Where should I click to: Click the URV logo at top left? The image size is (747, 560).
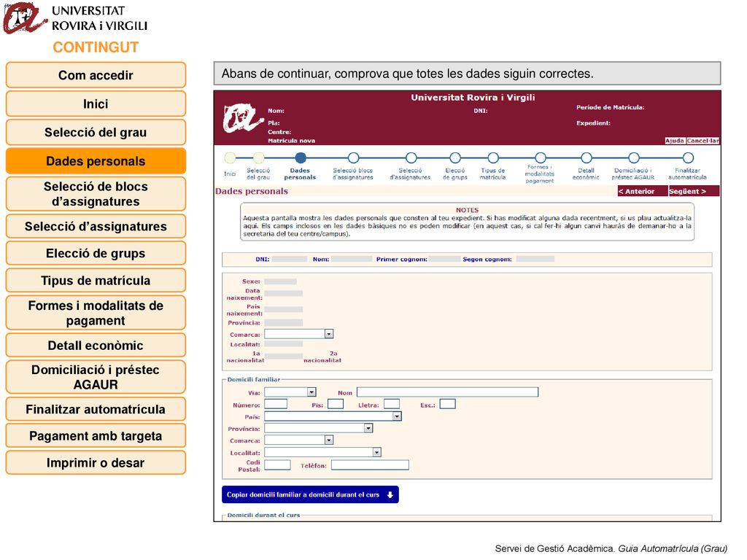(x=25, y=18)
